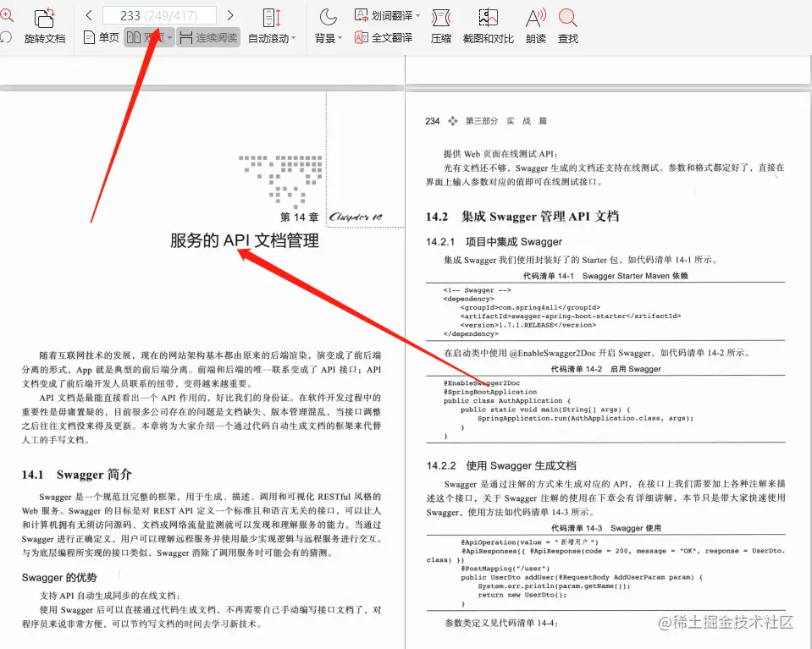Go to previous page with left chevron
The image size is (812, 649).
tap(89, 15)
